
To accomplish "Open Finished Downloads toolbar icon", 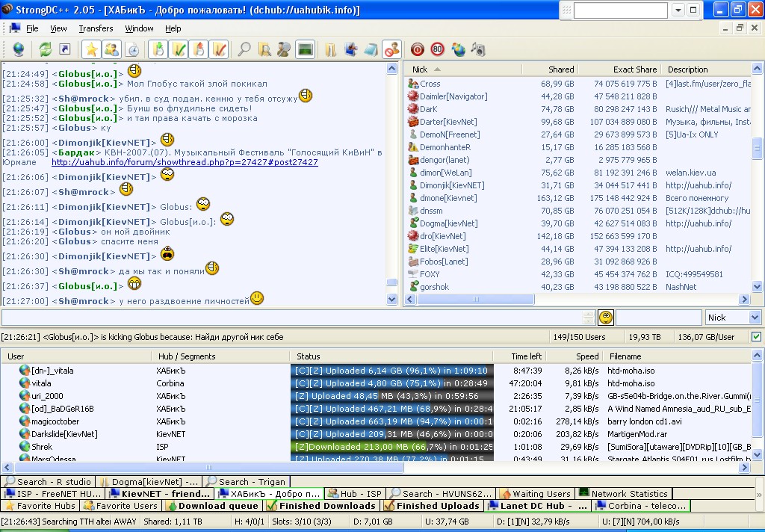I will [x=179, y=49].
